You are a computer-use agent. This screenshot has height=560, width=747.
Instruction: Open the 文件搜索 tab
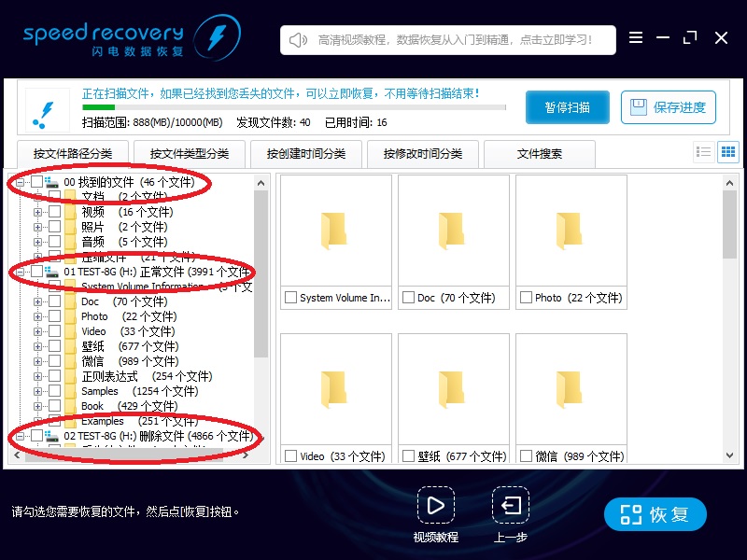tap(542, 154)
